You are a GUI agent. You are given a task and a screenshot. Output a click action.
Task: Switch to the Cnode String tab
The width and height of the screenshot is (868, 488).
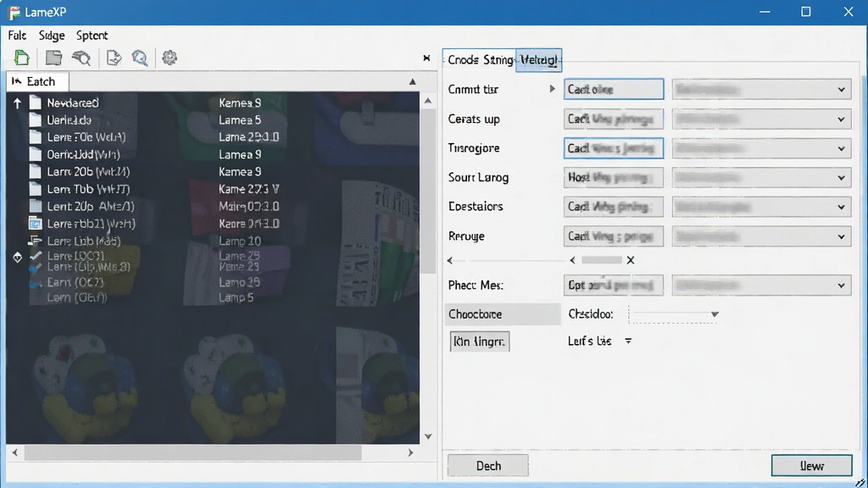480,60
